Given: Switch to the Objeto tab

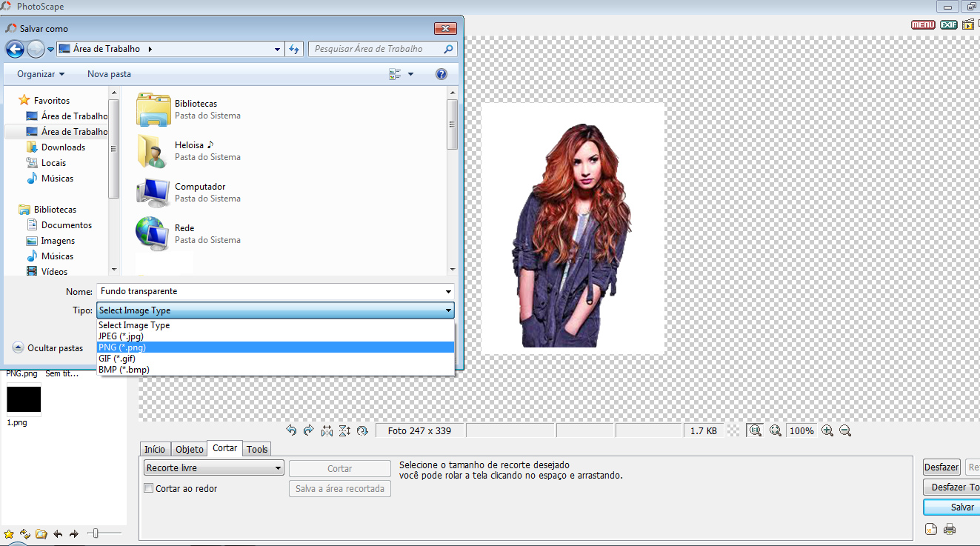Looking at the screenshot, I should pyautogui.click(x=189, y=449).
